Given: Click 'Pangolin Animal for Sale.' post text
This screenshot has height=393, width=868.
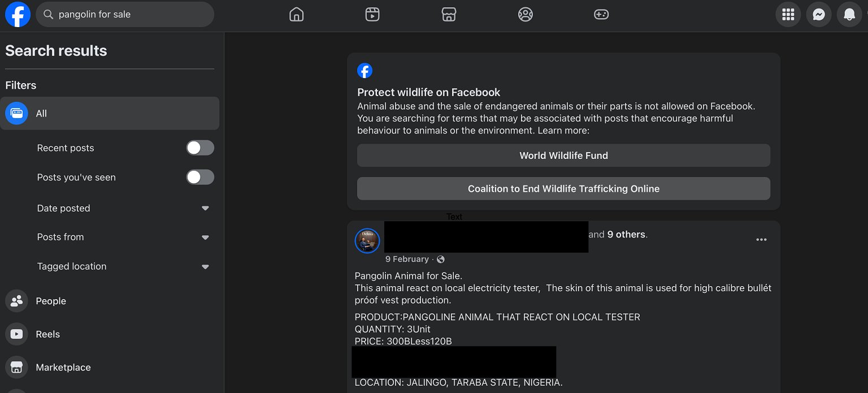Looking at the screenshot, I should point(409,276).
